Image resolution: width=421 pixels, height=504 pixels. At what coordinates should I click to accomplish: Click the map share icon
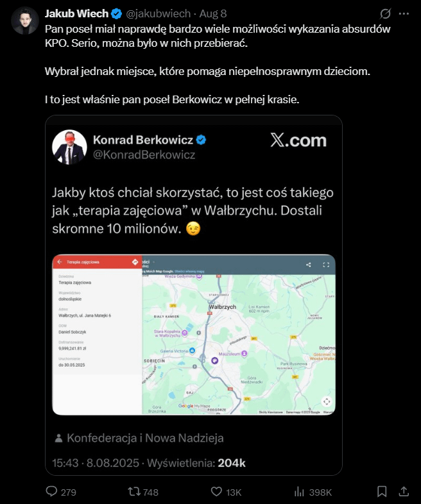pyautogui.click(x=309, y=265)
